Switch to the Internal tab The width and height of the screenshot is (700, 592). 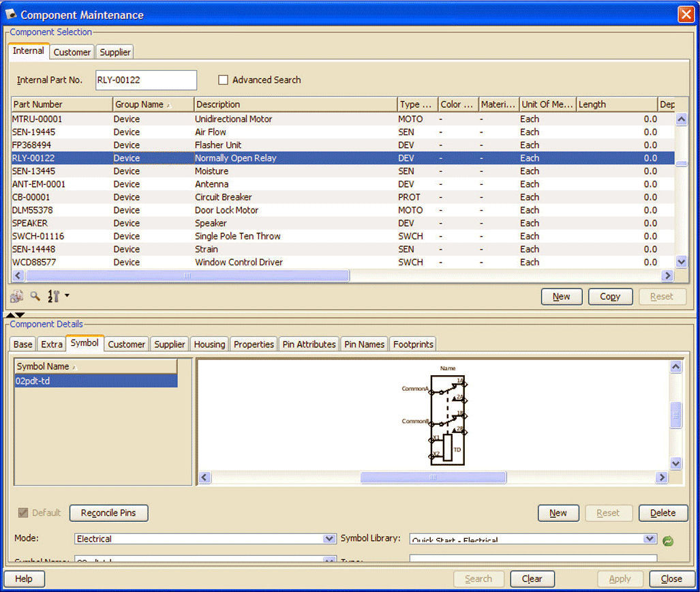[29, 51]
